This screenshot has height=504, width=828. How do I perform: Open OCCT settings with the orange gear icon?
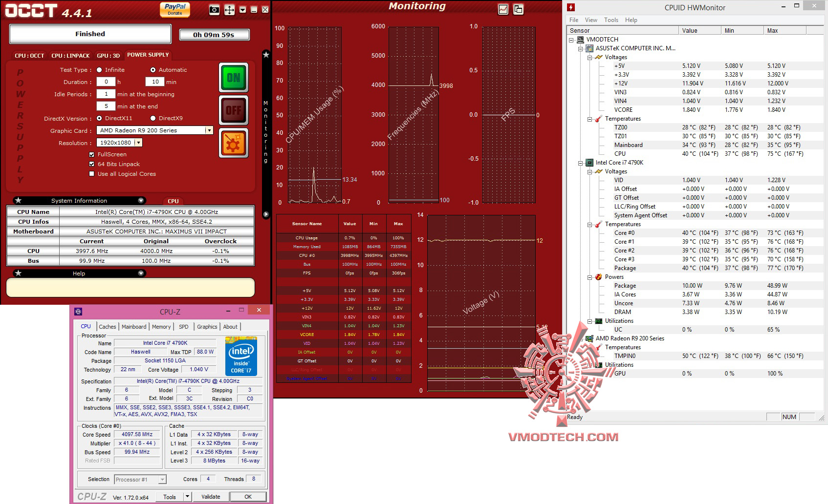click(x=234, y=143)
